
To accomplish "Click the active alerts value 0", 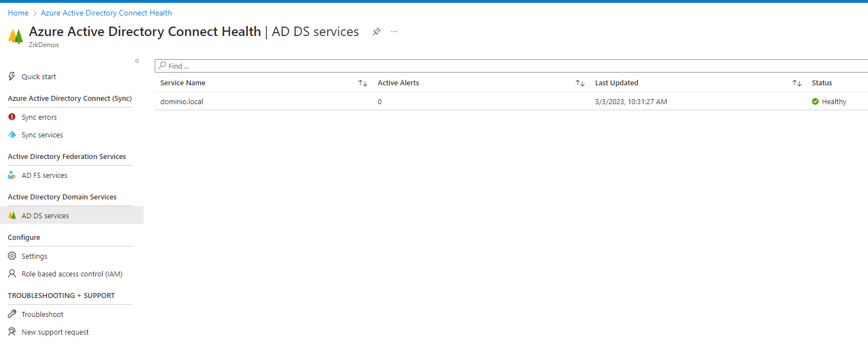I will pos(379,101).
